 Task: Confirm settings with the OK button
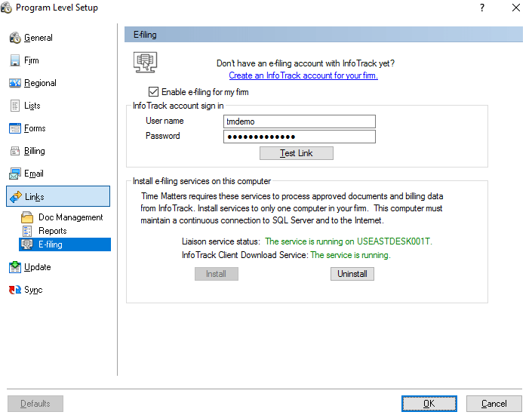point(429,404)
